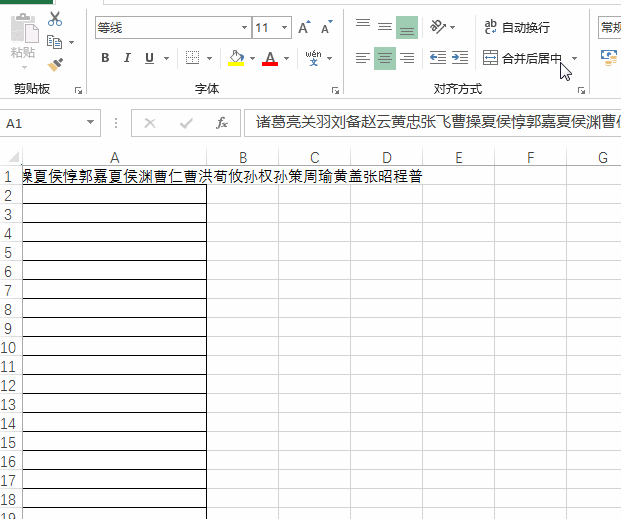621x519 pixels.
Task: Click the accounting number format icon
Action: point(609,58)
